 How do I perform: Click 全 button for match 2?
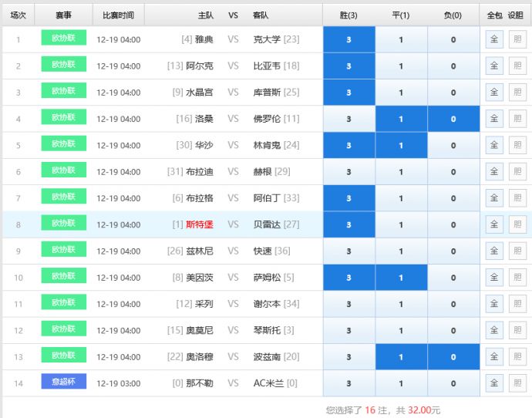point(494,66)
